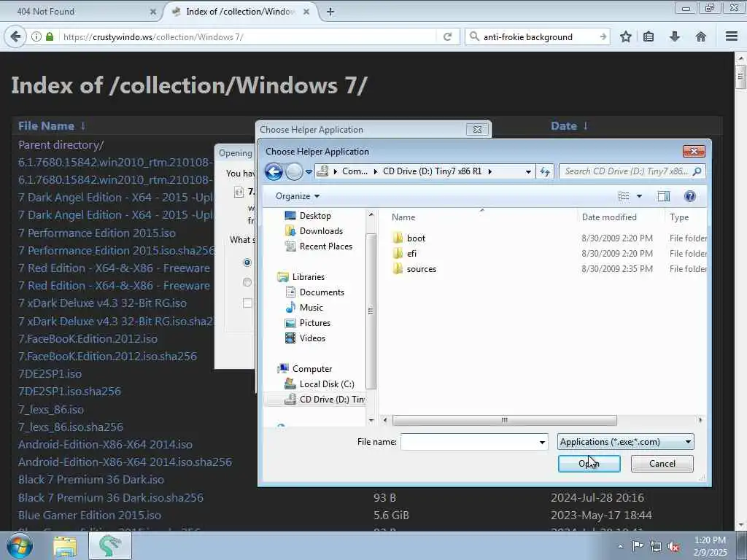Expand the views options dropdown arrow
Screen dimensions: 747x560
coord(639,196)
